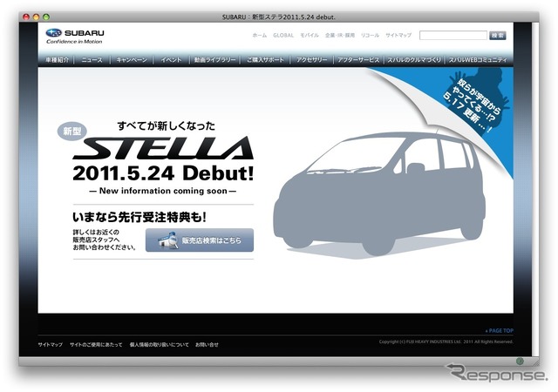Viewport: 558px width, 392px height.
Task: Select the アフターサービス navigation item
Action: 358,60
